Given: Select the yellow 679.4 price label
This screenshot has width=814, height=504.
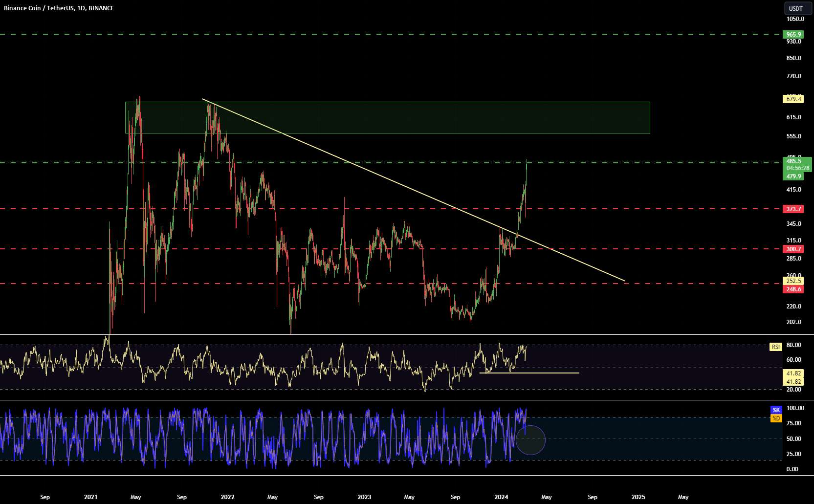Looking at the screenshot, I should 793,99.
